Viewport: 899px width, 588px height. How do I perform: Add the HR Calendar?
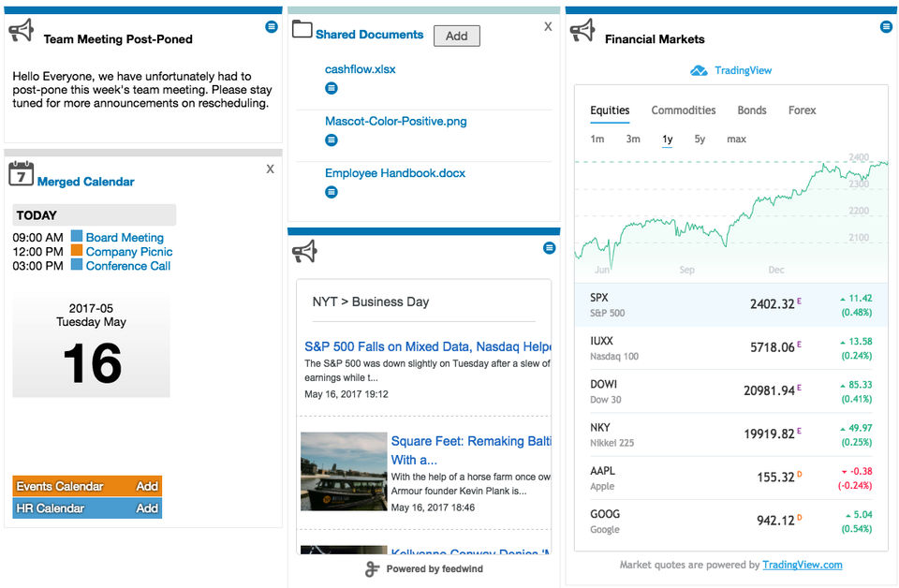pos(147,508)
